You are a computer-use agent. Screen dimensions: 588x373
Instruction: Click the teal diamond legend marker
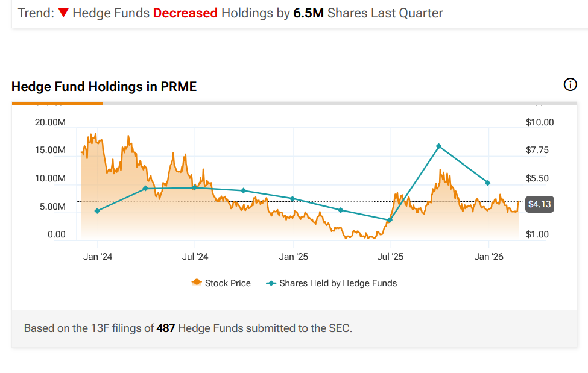point(271,283)
